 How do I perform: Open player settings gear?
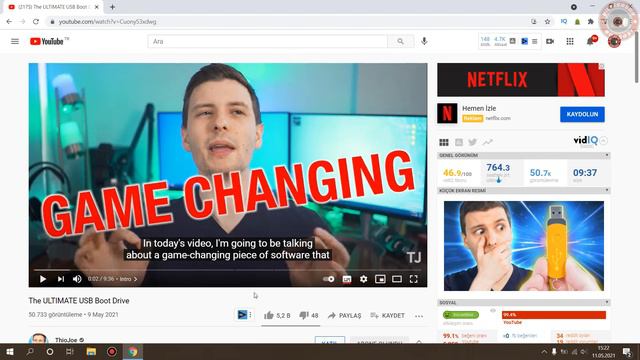pos(363,279)
